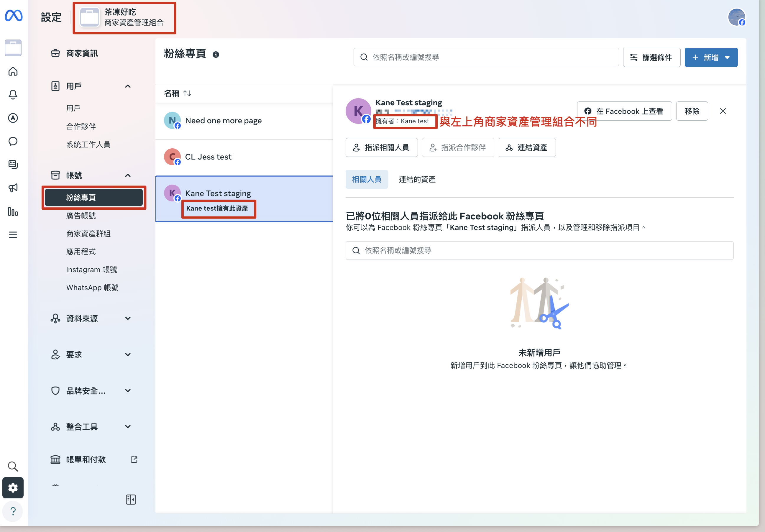765x532 pixels.
Task: Select the Kane Test staging row
Action: pyautogui.click(x=244, y=199)
